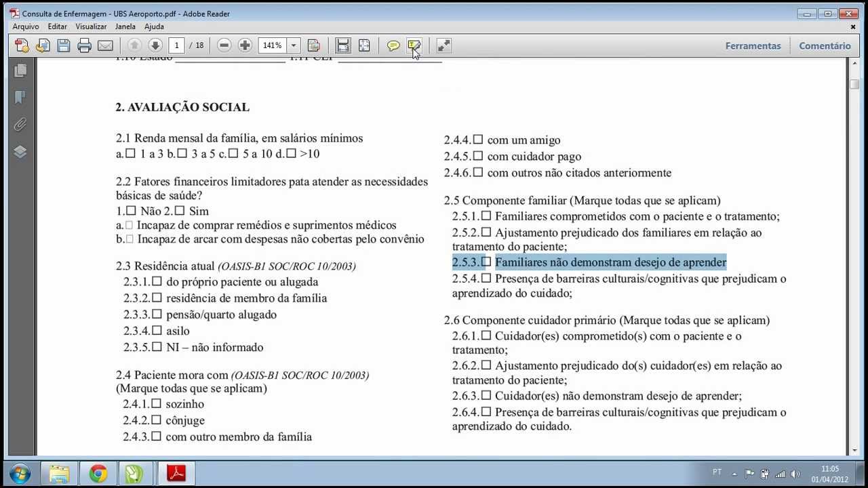Switch to Adobe Reader taskbar button
The height and width of the screenshot is (488, 868).
176,472
